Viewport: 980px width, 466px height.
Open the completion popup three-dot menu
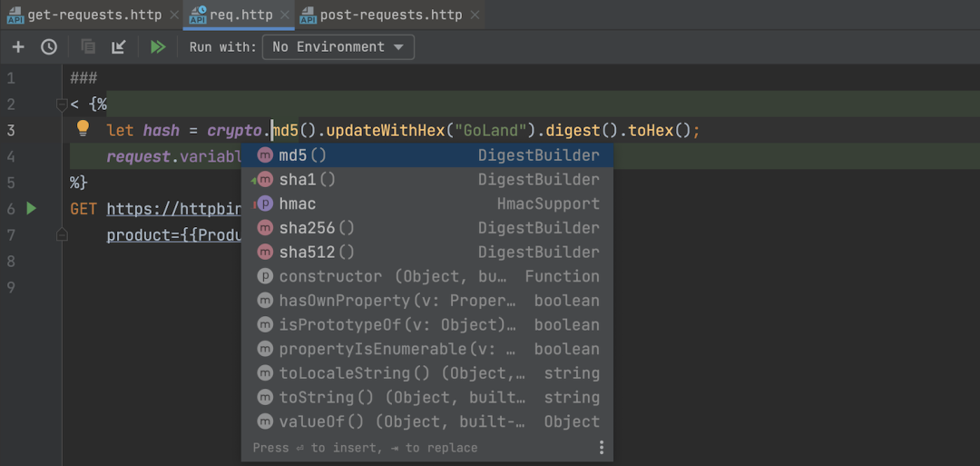pyautogui.click(x=601, y=447)
